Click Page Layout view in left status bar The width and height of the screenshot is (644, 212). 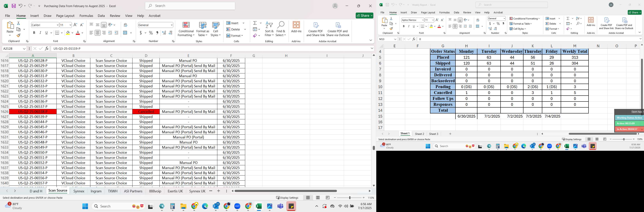pos(318,198)
